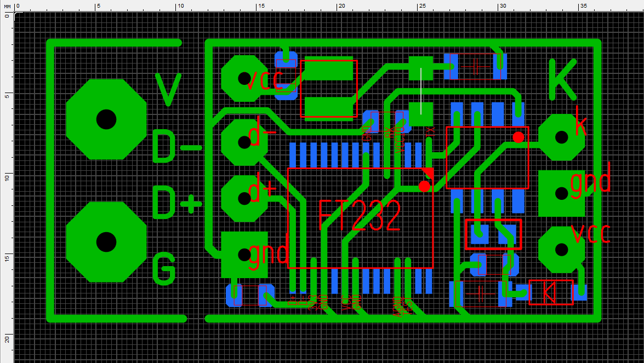Viewport: 644px width, 363px height.
Task: Click the capacitor symbol at bottom right
Action: [x=481, y=293]
